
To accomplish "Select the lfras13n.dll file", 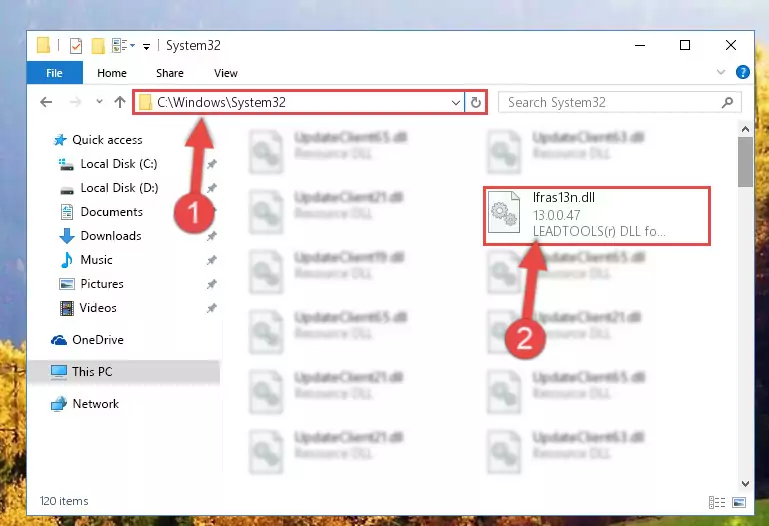I will pos(596,215).
